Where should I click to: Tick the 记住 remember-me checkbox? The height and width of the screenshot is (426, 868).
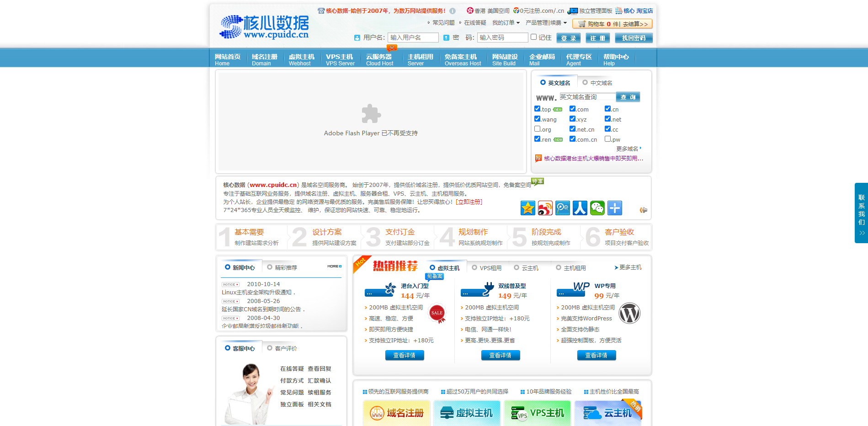(x=533, y=37)
